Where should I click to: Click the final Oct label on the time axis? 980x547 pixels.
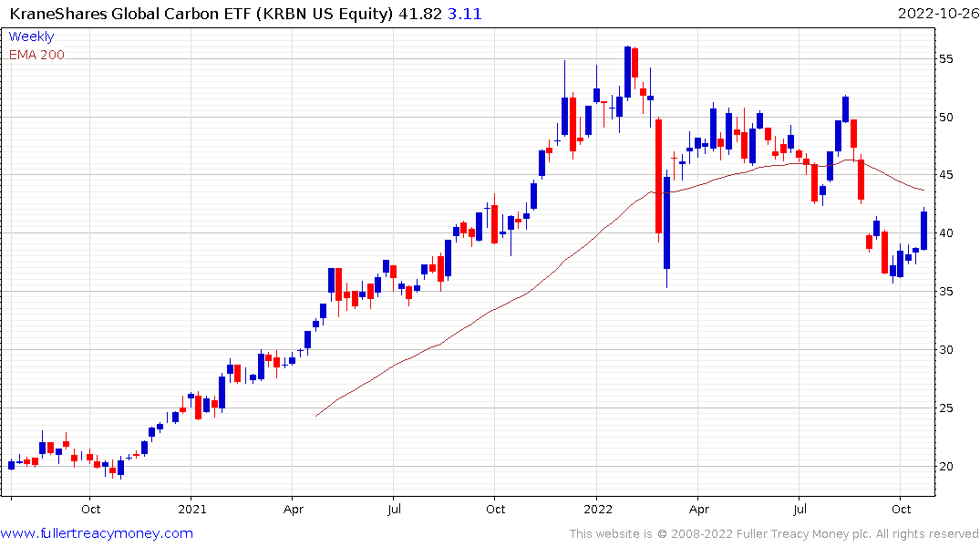pyautogui.click(x=902, y=509)
